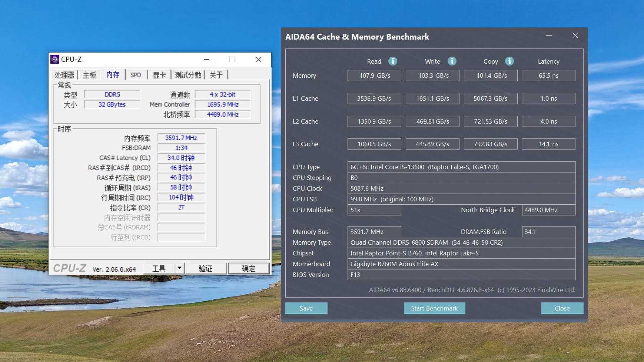644x362 pixels.
Task: Click the Copy info icon
Action: click(509, 61)
